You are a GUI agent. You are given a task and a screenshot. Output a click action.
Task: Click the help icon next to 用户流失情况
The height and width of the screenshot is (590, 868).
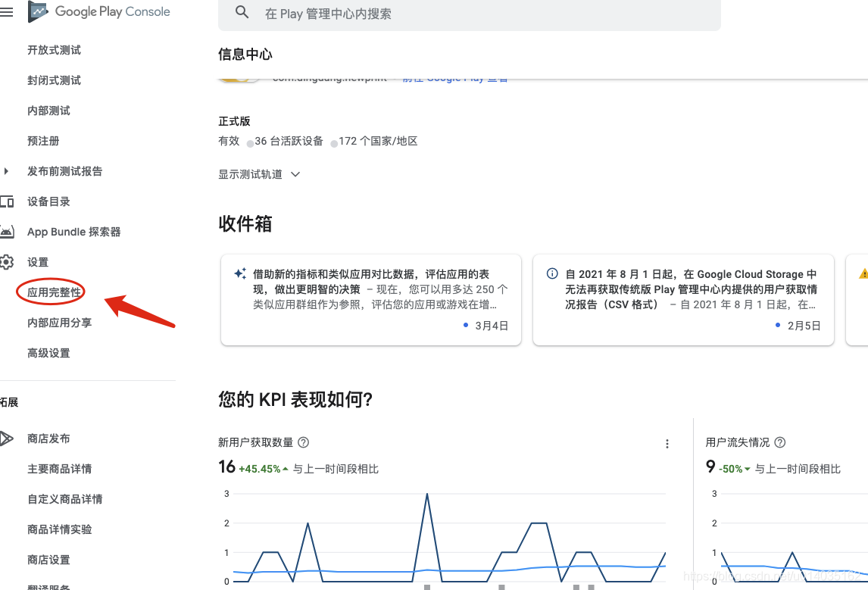[779, 442]
